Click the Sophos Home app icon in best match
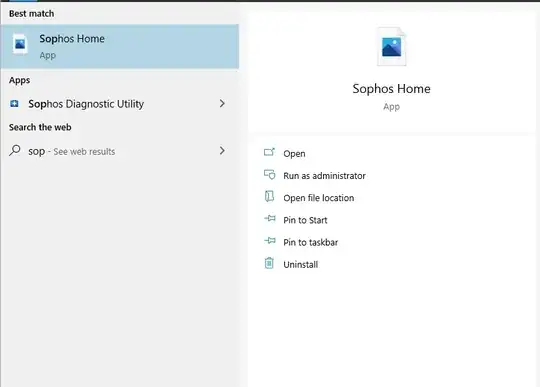Screen dimensions: 540x387 (20, 44)
